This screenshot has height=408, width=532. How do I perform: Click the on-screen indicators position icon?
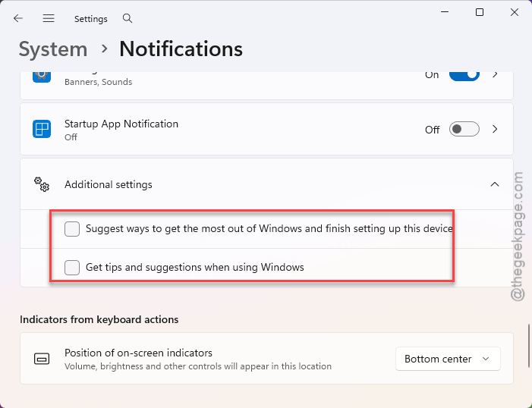(x=42, y=359)
